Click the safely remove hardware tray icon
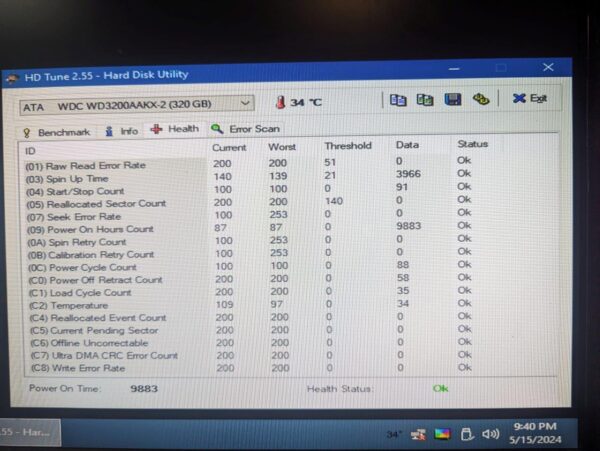This screenshot has width=600, height=451. (x=466, y=434)
